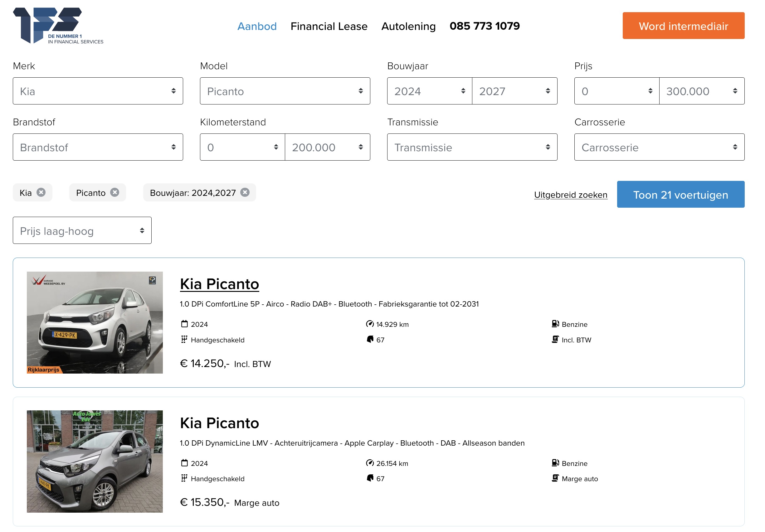Open the maximum Prijs dropdown 300.000
Viewport: 765px width, 532px height.
coord(702,91)
